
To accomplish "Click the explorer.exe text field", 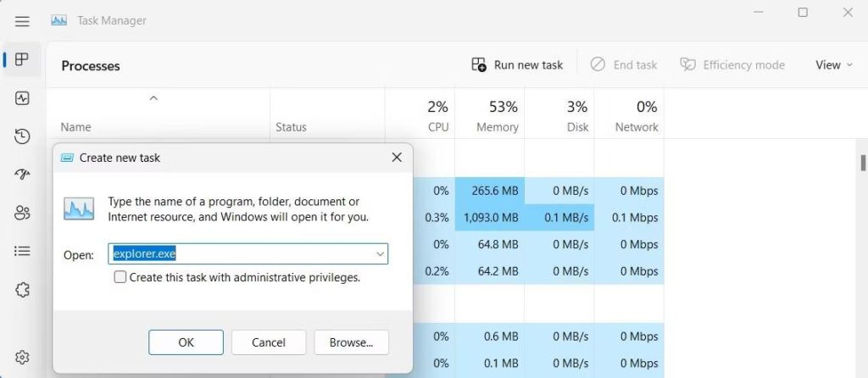I will point(242,253).
